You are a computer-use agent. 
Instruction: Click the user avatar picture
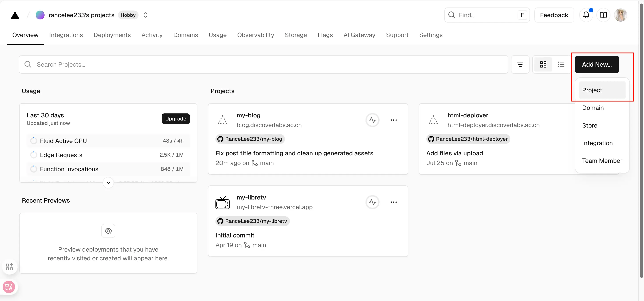coord(620,15)
